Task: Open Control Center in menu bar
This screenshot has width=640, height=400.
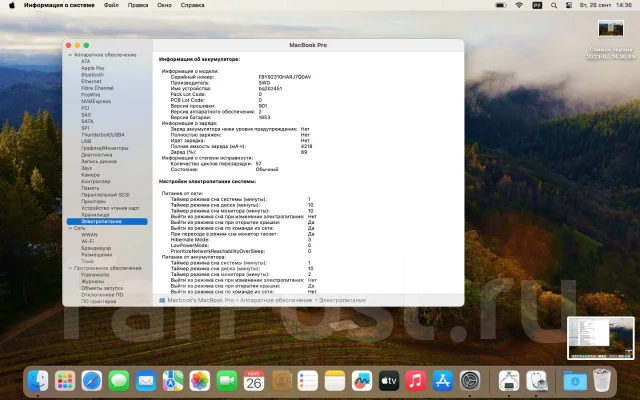Action: tap(569, 5)
